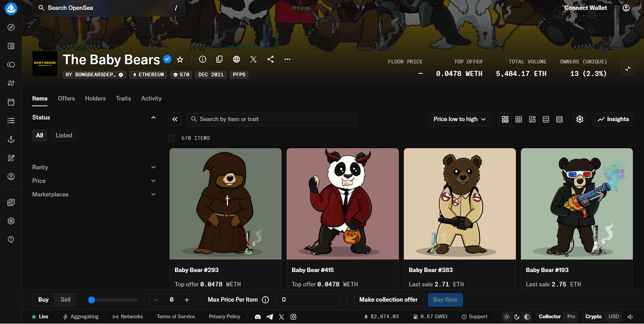644x324 pixels.
Task: Copy the collection address icon
Action: click(x=219, y=59)
